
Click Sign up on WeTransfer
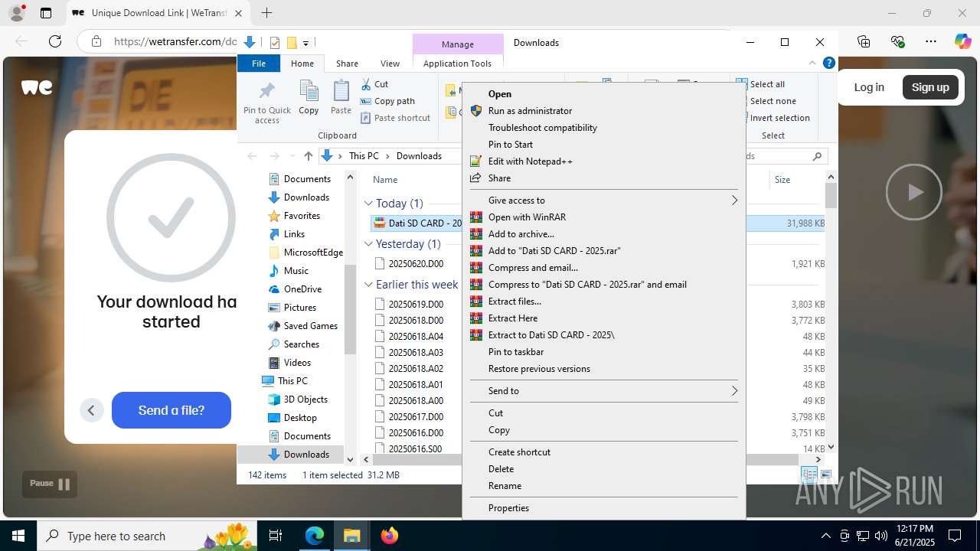[x=930, y=87]
